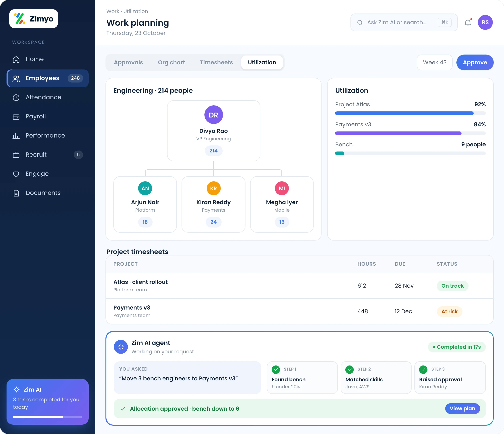Click the 248 Employees count badge
This screenshot has width=504, height=434.
point(75,78)
